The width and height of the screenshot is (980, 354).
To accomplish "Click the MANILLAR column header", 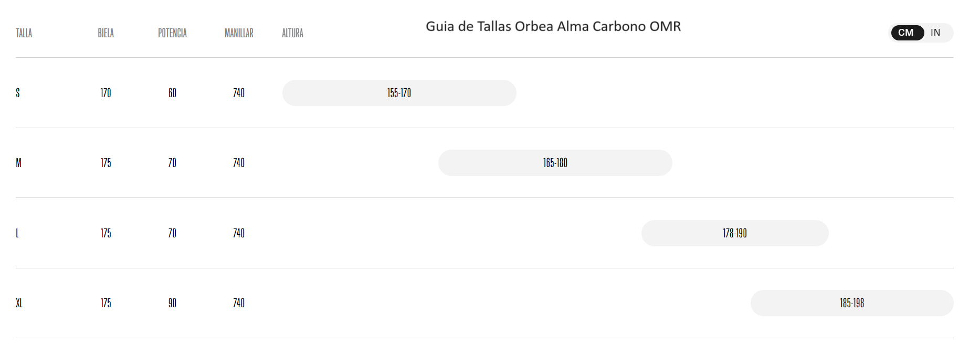I will 239,33.
